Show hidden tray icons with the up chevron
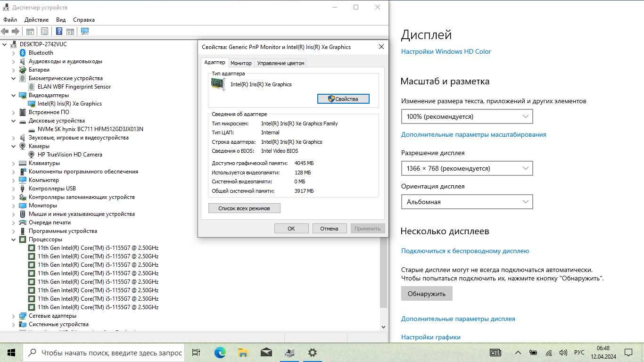 pyautogui.click(x=518, y=353)
